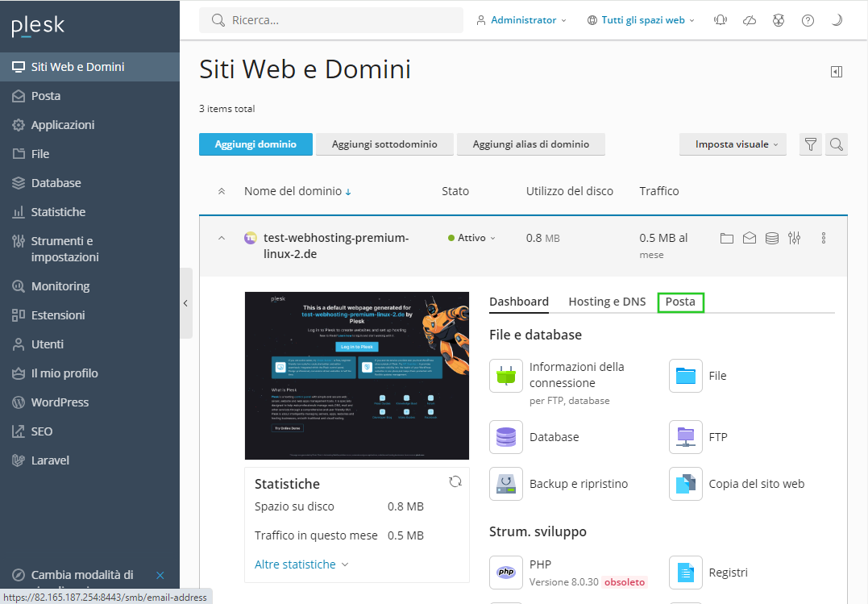Viewport: 868px width, 604px height.
Task: Click the advisor mascot icon in header
Action: pyautogui.click(x=779, y=20)
